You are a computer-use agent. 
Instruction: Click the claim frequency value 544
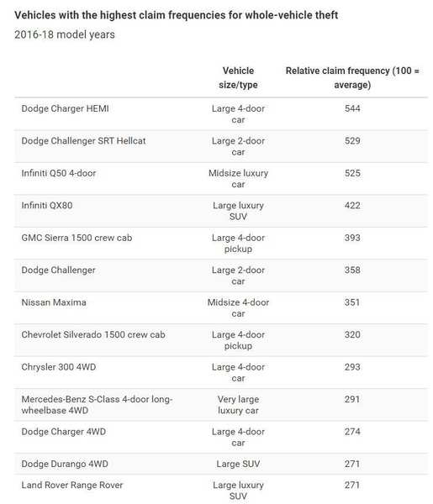tap(352, 108)
